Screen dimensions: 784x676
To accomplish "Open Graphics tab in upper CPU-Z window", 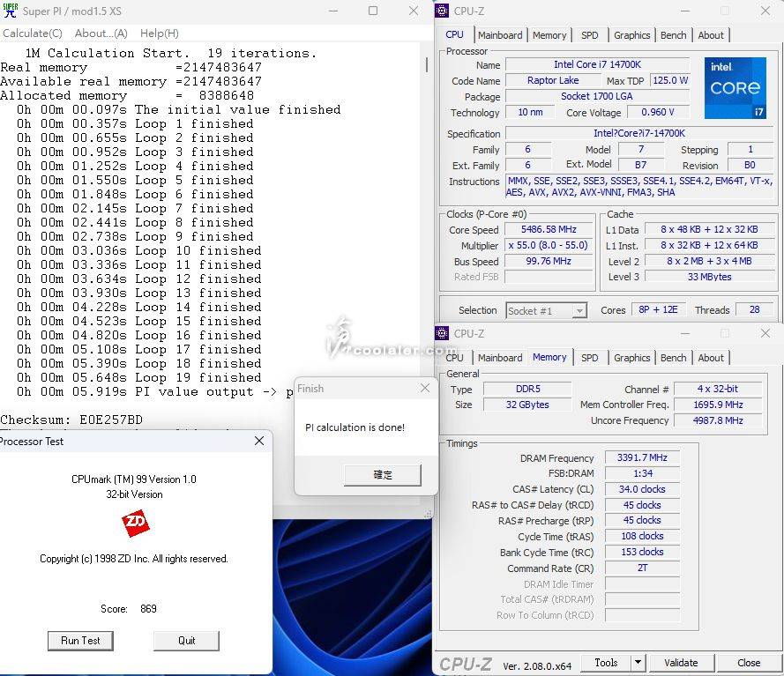I will click(x=632, y=35).
